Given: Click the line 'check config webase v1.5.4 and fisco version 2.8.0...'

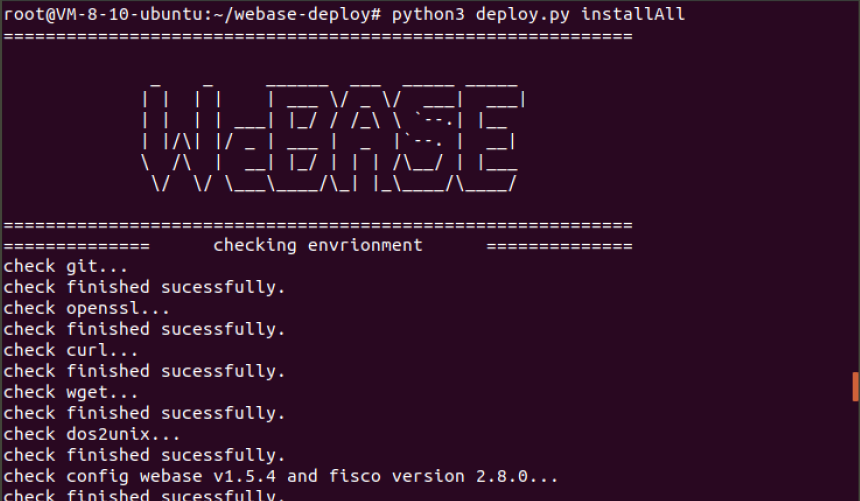Looking at the screenshot, I should [280, 476].
